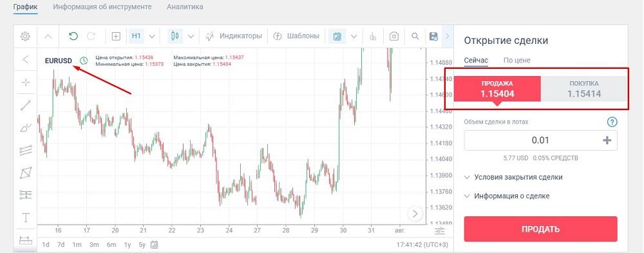
Task: Save chart with floppy disk icon
Action: (433, 36)
